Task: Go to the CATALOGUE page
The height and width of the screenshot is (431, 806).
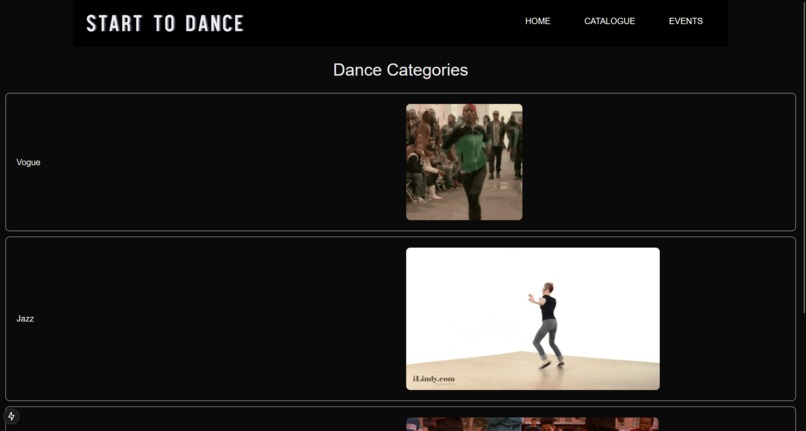Action: pyautogui.click(x=610, y=21)
